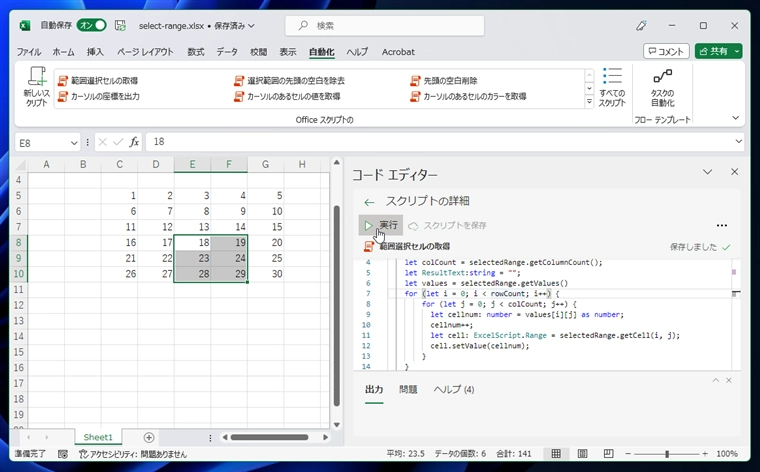This screenshot has width=760, height=472.
Task: Click タスクの自動化 flow template icon
Action: tap(663, 87)
